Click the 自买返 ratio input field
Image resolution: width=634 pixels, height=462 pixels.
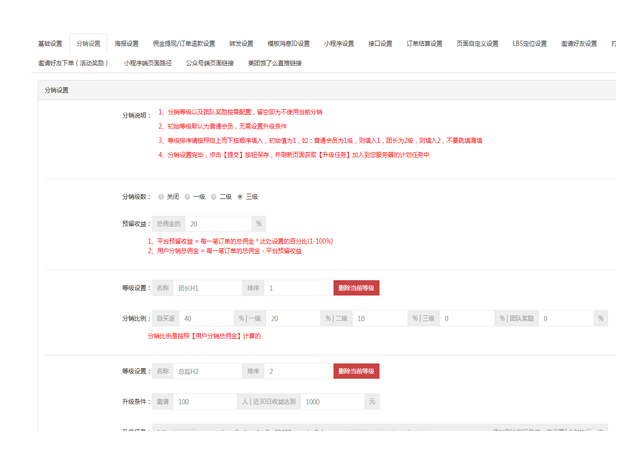206,318
